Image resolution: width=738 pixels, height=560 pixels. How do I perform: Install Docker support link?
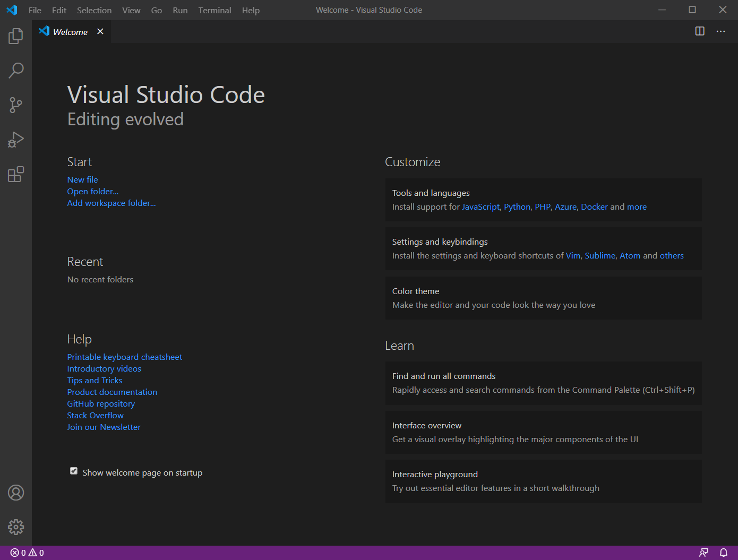click(594, 207)
